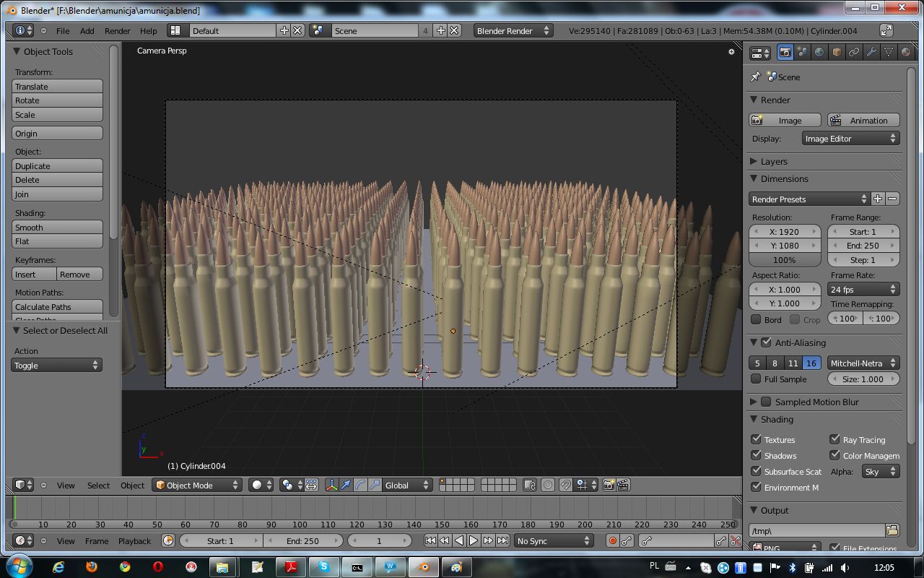Screen dimensions: 924x578
Task: Open the Global orientation dropdown
Action: [407, 486]
